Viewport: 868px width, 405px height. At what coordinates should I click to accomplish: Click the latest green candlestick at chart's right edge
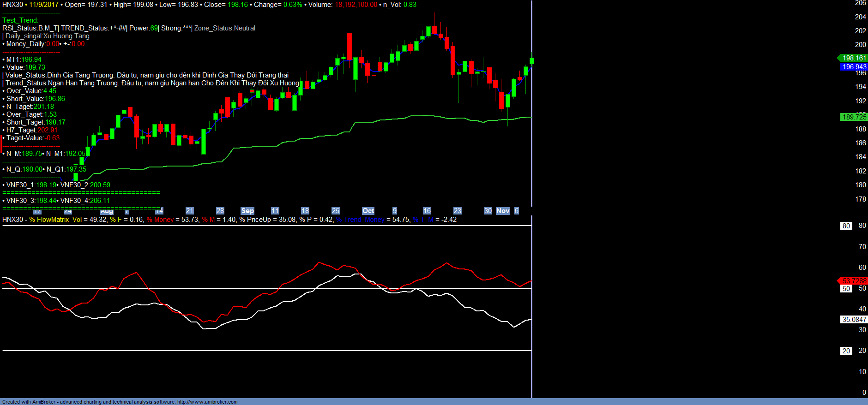(532, 61)
